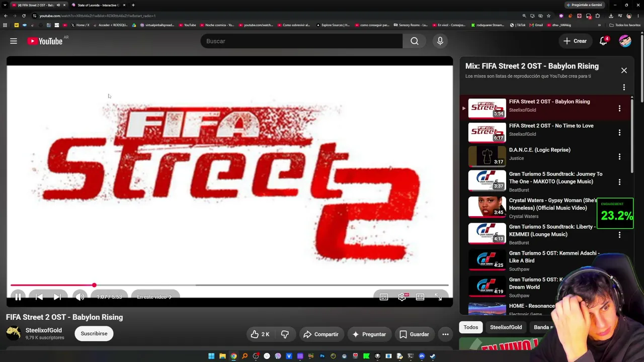Image resolution: width=644 pixels, height=362 pixels.
Task: Open a new browser tab
Action: click(x=133, y=5)
